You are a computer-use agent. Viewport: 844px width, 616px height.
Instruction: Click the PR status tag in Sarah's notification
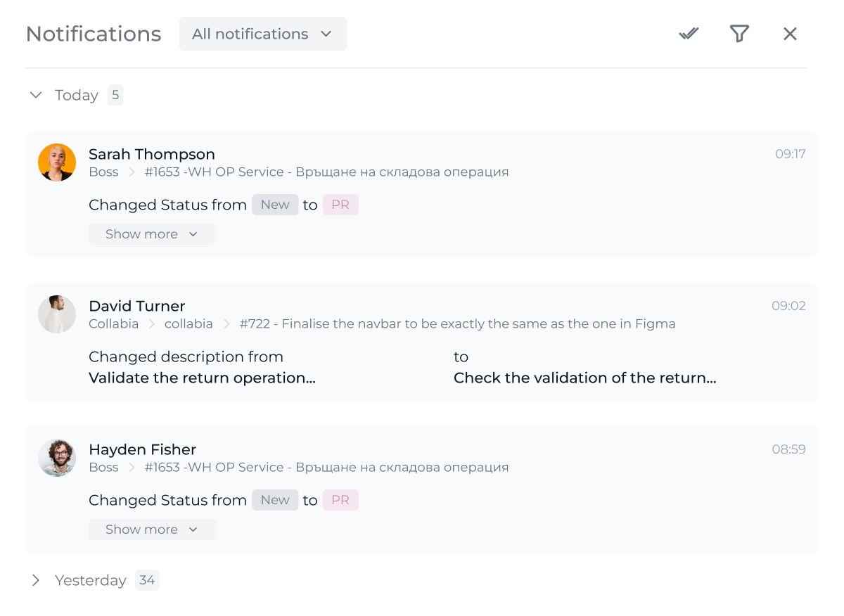click(x=340, y=204)
